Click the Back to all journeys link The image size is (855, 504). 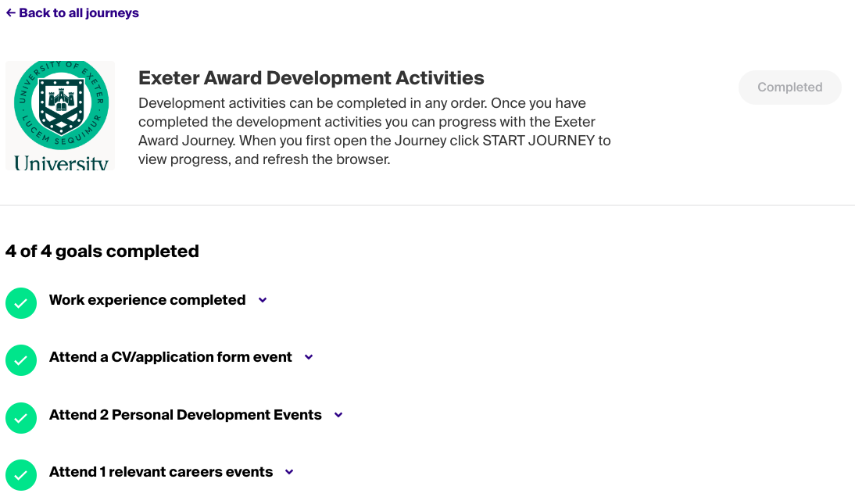(x=78, y=13)
